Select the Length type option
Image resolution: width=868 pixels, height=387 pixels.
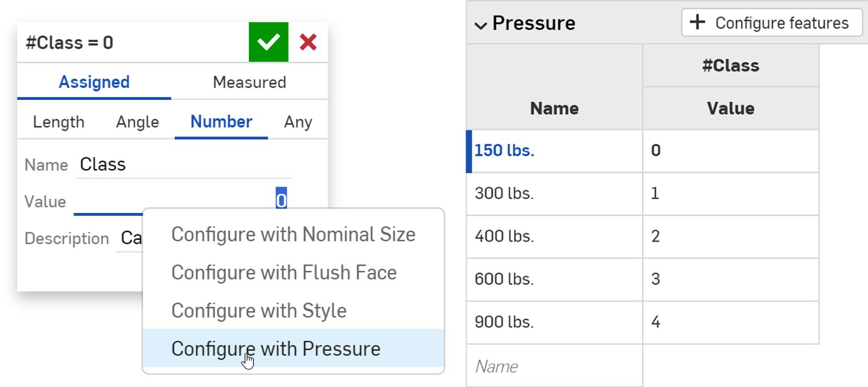(x=59, y=122)
